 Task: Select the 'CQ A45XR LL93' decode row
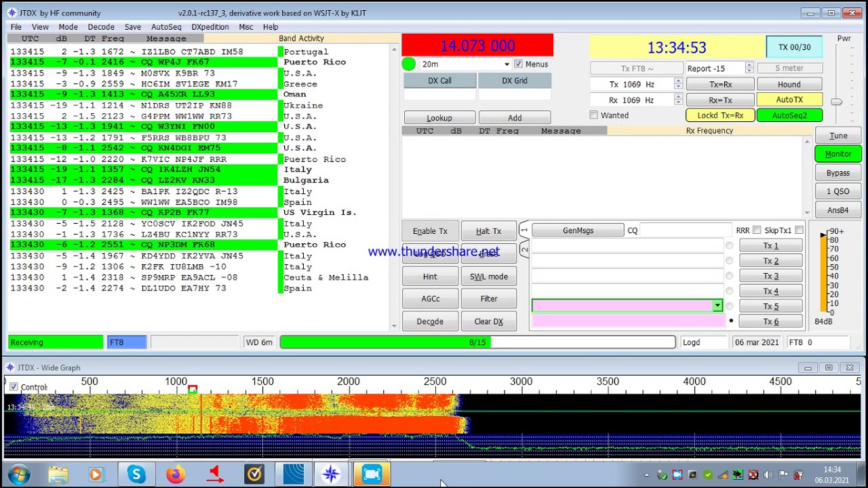143,94
